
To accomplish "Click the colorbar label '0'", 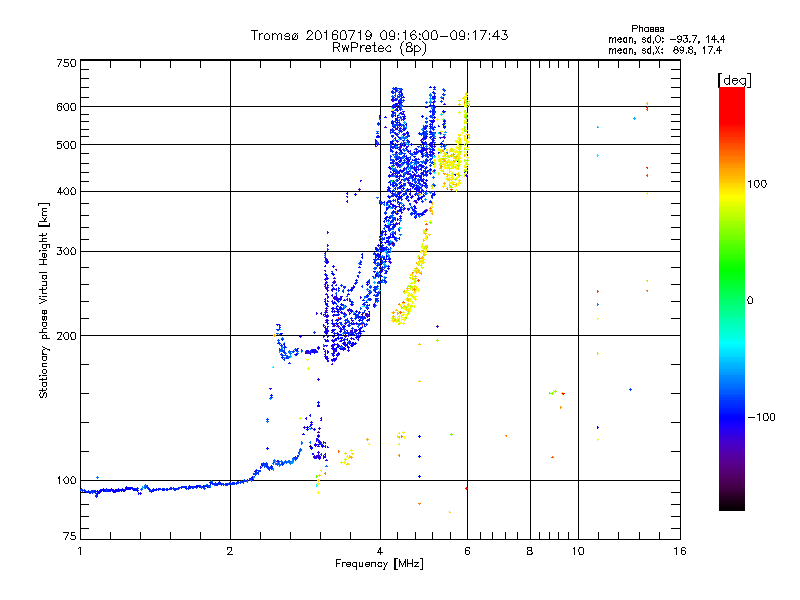I will [750, 300].
